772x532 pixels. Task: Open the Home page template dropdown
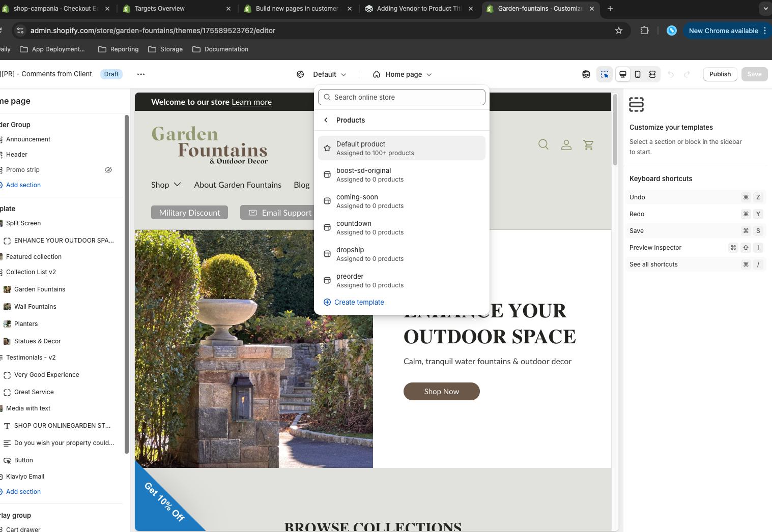(403, 74)
